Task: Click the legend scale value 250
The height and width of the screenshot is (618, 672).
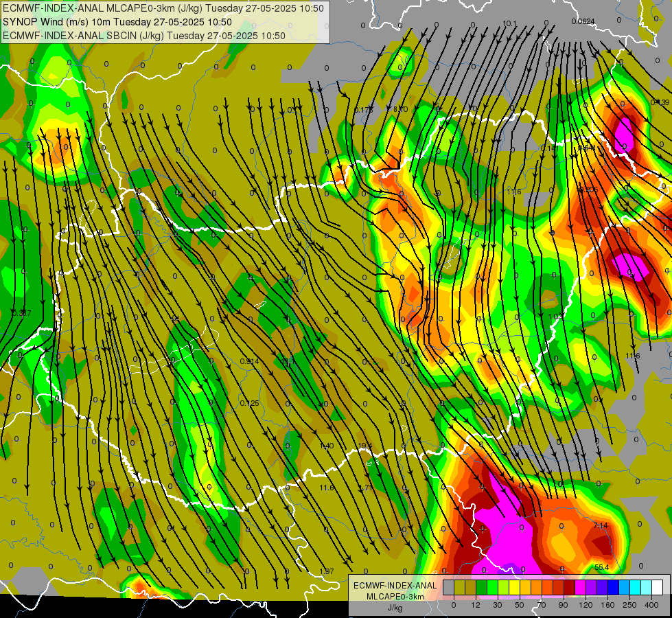Action: tap(629, 605)
